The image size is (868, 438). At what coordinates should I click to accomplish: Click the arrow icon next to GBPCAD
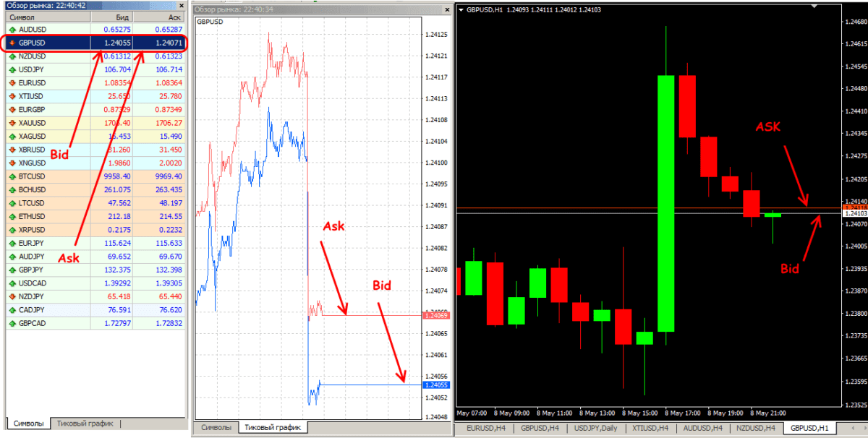(x=12, y=323)
